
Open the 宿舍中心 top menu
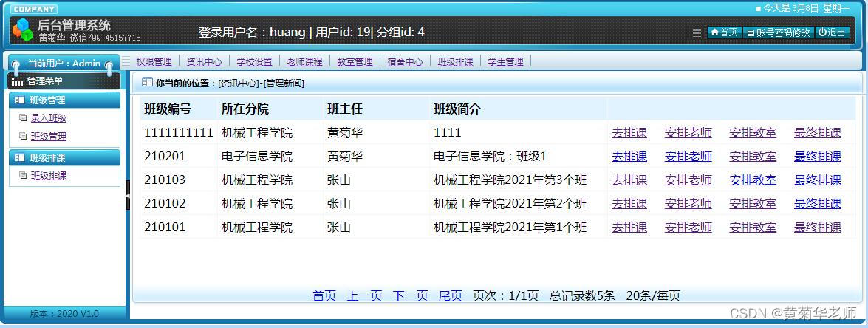pyautogui.click(x=406, y=62)
